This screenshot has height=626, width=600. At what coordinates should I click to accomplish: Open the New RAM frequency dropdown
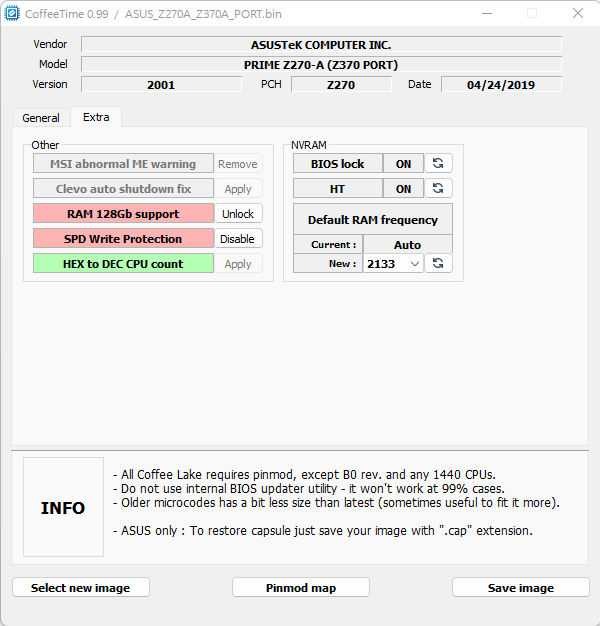point(393,263)
